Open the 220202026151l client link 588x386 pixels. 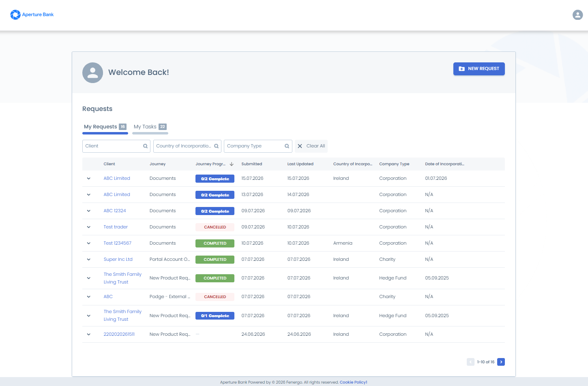coord(119,335)
